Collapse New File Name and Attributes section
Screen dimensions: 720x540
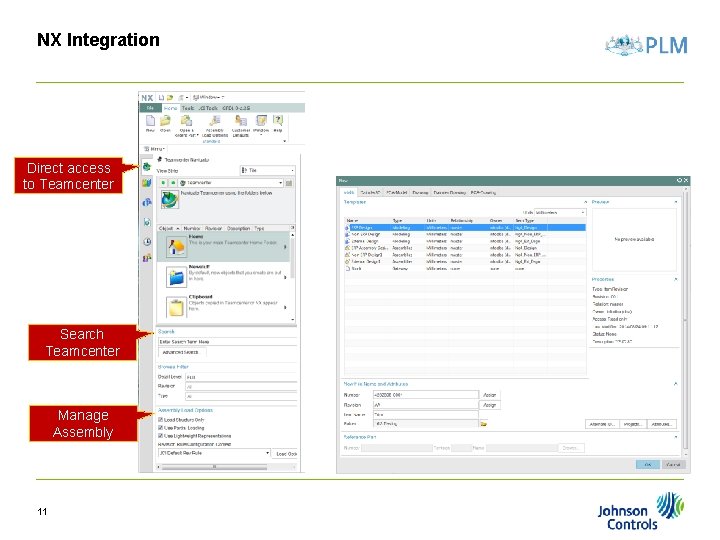tap(675, 384)
